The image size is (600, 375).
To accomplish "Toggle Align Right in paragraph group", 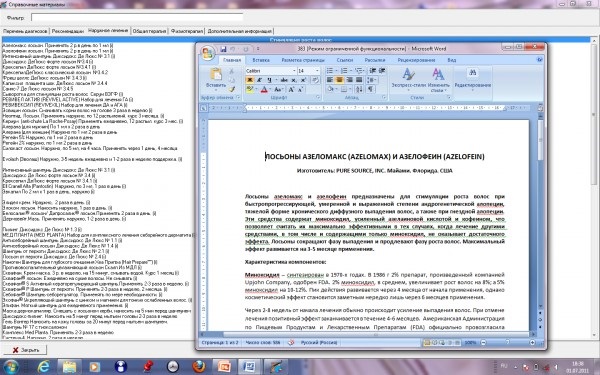I will point(349,80).
